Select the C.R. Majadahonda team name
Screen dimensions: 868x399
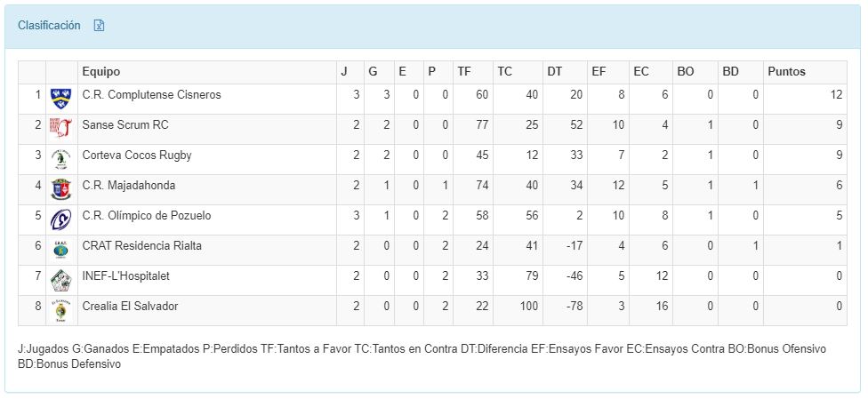coord(128,186)
